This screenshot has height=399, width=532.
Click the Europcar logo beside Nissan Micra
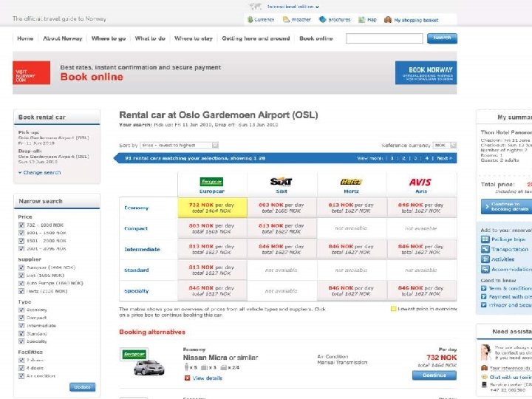click(x=134, y=354)
